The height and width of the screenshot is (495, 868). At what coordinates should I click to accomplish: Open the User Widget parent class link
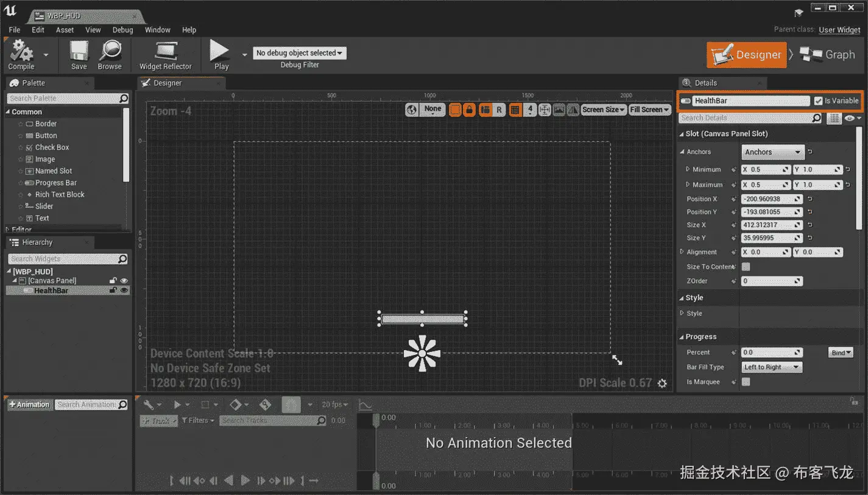[x=839, y=30]
